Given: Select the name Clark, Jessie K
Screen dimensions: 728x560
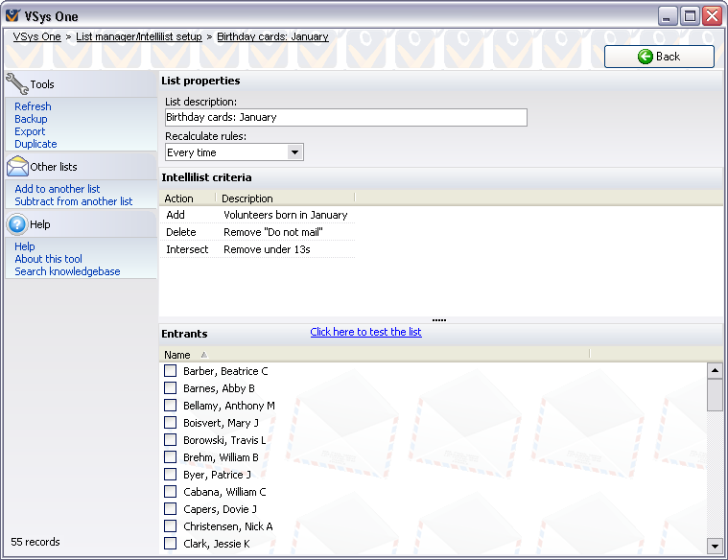Looking at the screenshot, I should 217,544.
